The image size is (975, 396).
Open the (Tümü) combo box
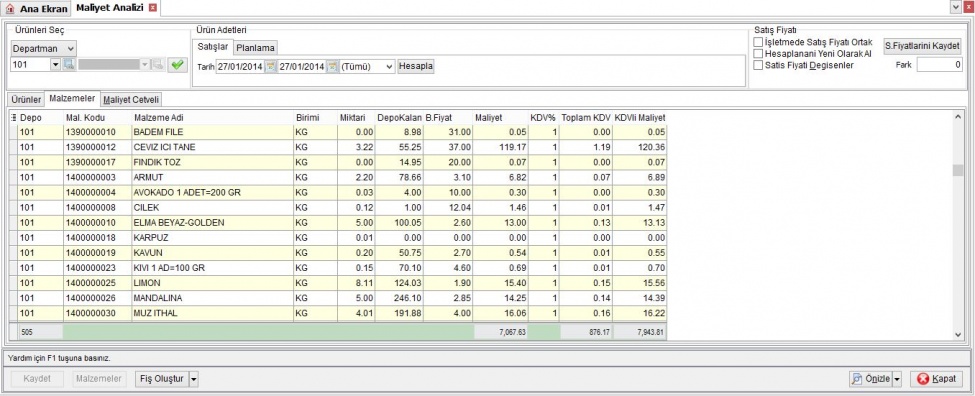(x=367, y=67)
